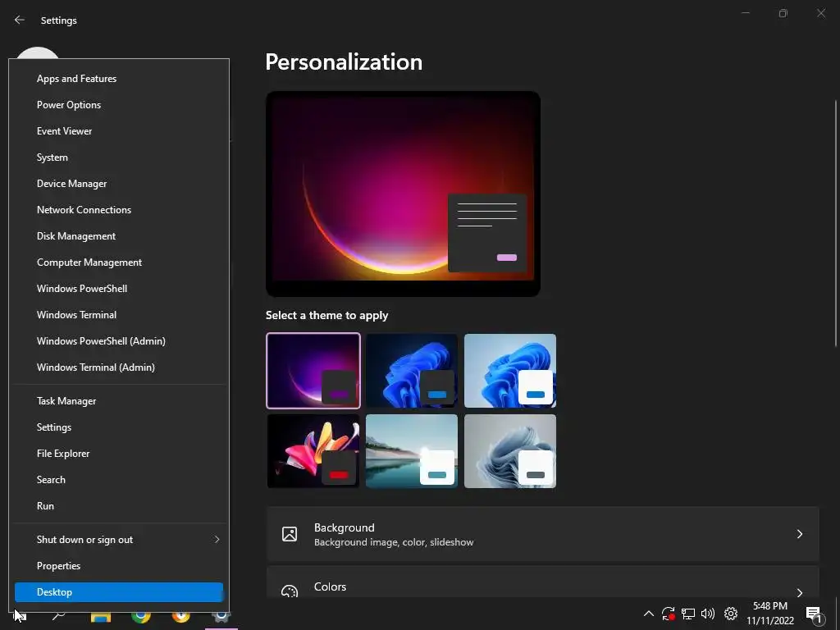Apply the gray flow theme

(x=510, y=451)
